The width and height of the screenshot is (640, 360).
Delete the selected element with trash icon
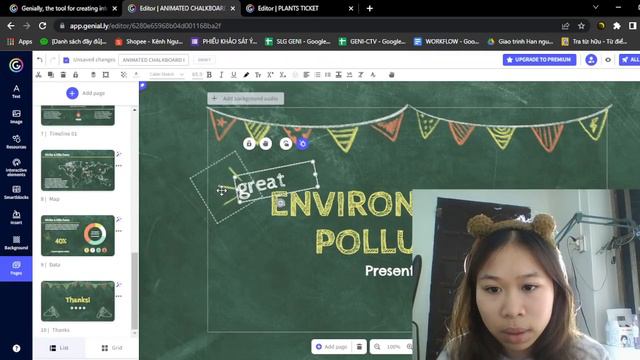(63, 75)
